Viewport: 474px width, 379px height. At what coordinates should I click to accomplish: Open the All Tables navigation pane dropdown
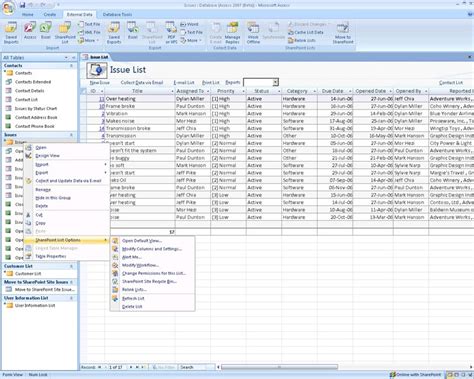(66, 58)
